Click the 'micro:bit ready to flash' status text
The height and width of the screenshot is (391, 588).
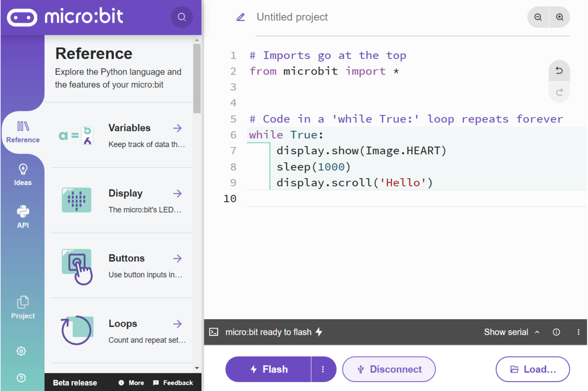(268, 332)
